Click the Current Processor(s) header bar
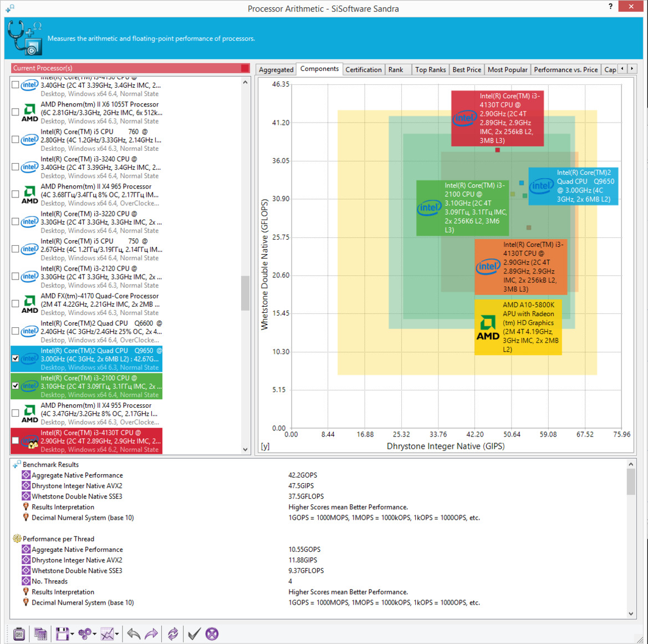The height and width of the screenshot is (644, 648). (x=130, y=68)
